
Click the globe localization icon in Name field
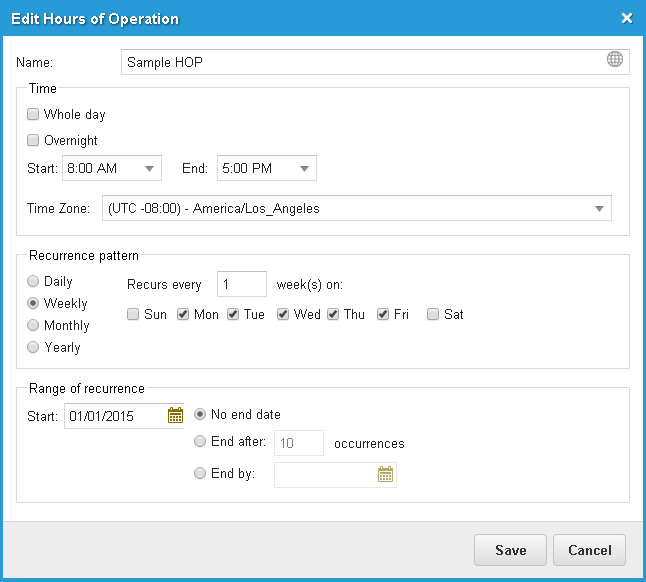(614, 59)
